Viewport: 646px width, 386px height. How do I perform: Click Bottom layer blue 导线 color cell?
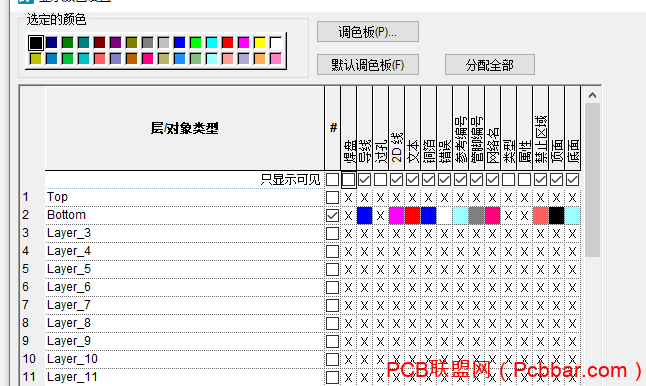pyautogui.click(x=365, y=215)
